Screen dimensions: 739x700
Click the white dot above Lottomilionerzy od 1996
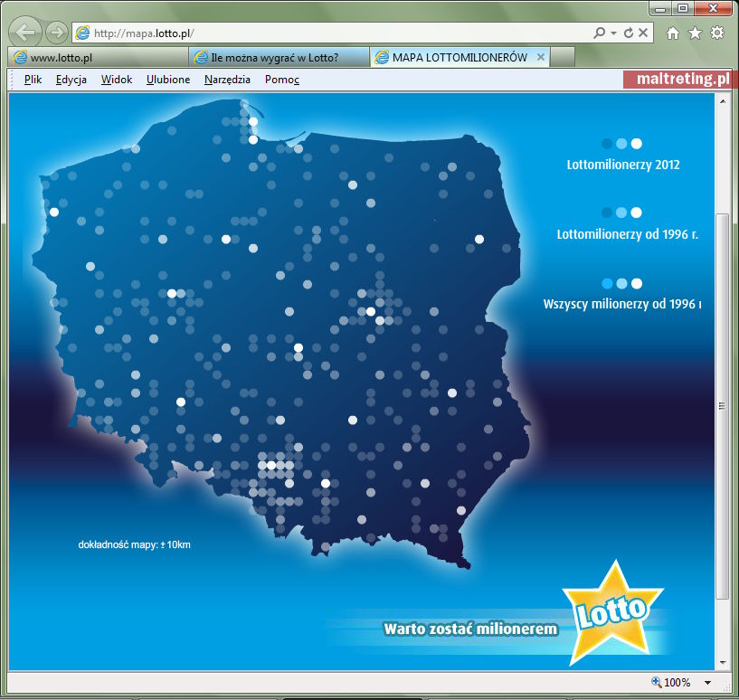tap(636, 213)
